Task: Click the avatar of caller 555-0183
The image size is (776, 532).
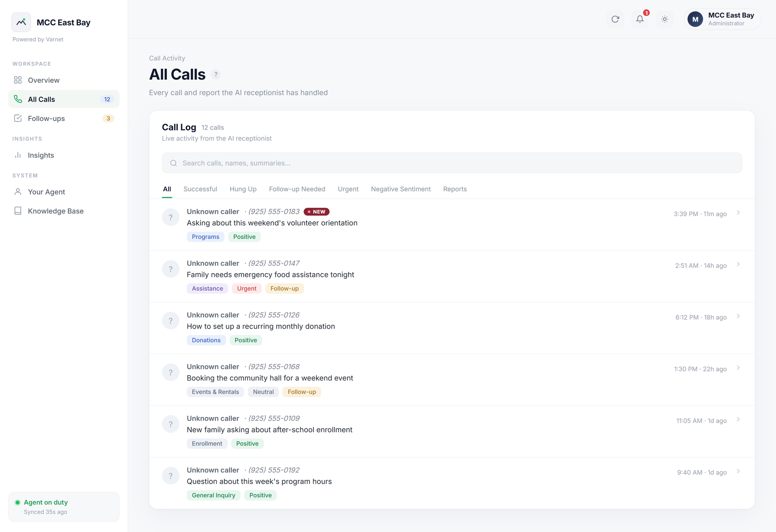Action: (x=171, y=217)
